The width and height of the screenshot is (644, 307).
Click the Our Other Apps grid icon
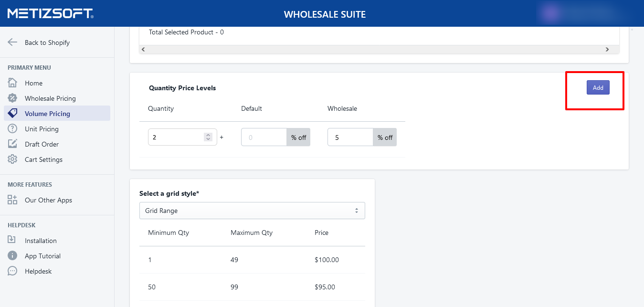(x=12, y=200)
